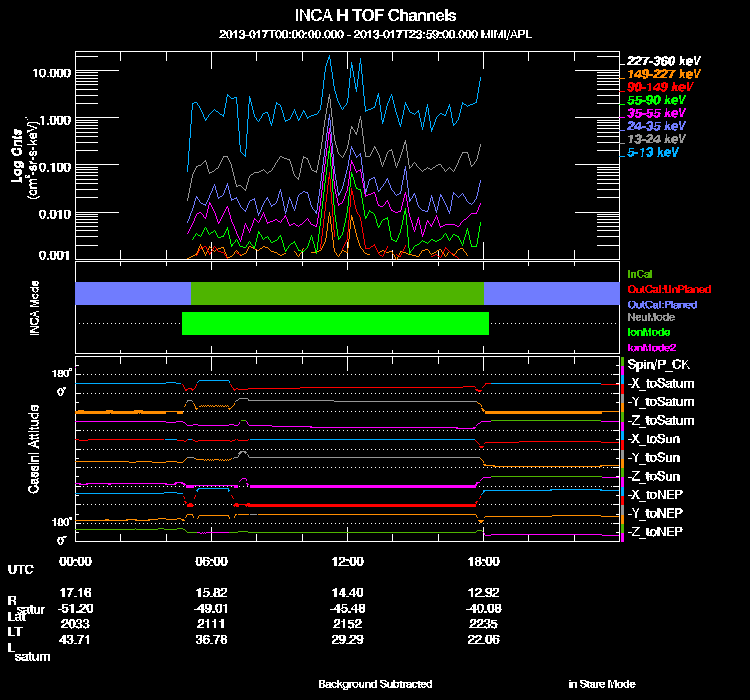
Task: Click the Spin/P_CK attitude legend label
Action: click(x=655, y=366)
